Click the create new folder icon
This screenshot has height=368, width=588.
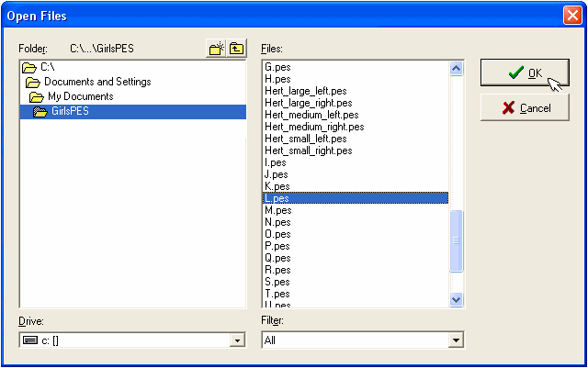(x=217, y=49)
